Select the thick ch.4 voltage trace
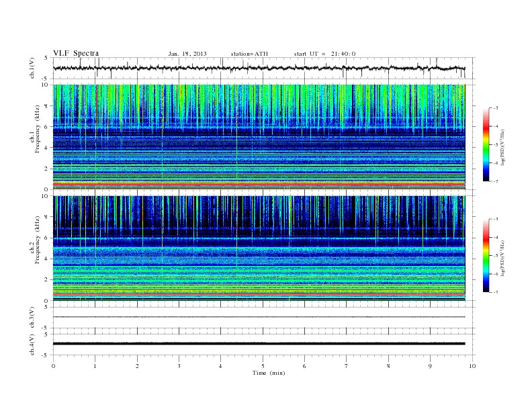 259,344
